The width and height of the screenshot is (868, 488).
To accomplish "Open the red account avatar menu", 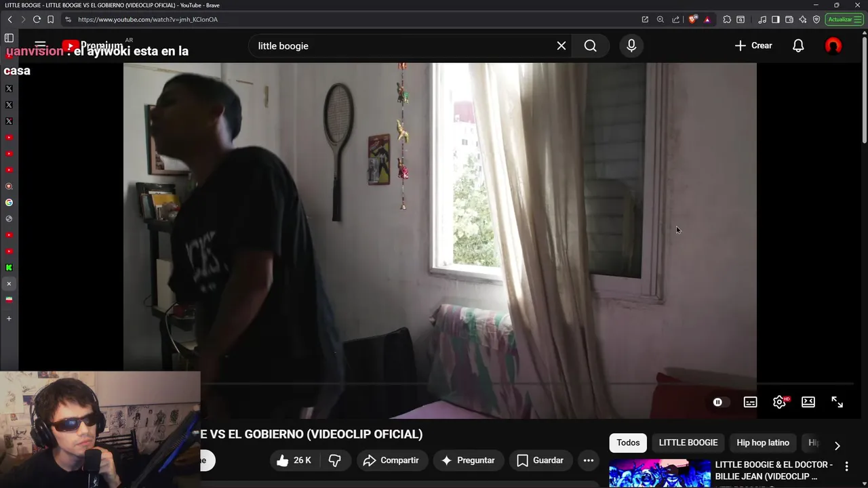I will coord(833,46).
